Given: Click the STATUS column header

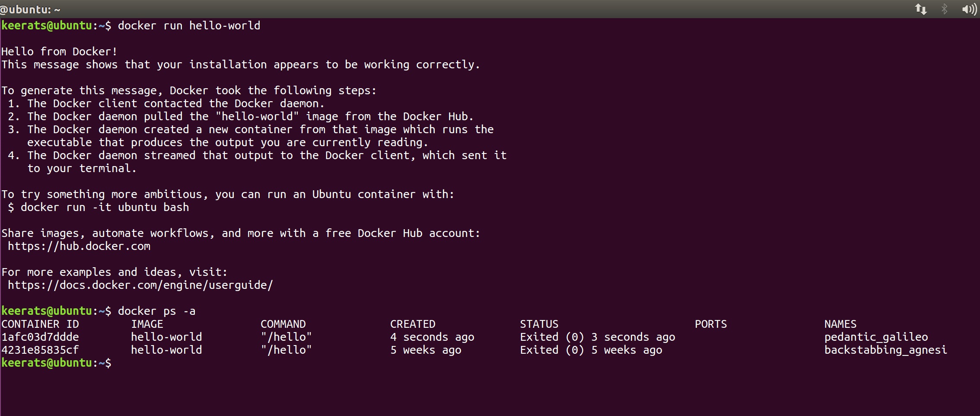Looking at the screenshot, I should [539, 324].
